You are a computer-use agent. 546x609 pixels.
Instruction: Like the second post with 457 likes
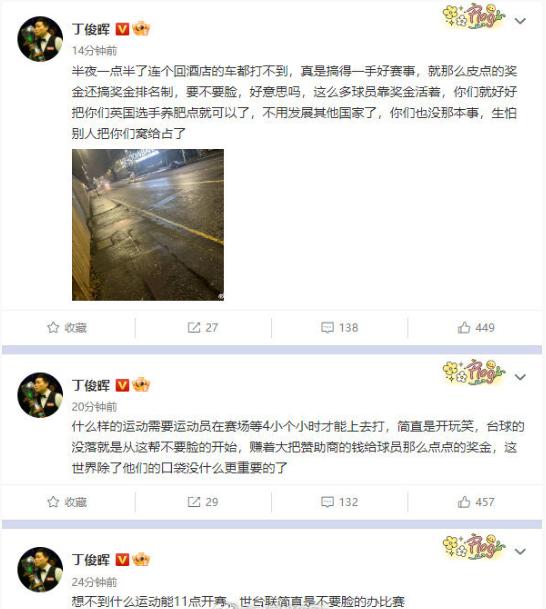click(476, 502)
